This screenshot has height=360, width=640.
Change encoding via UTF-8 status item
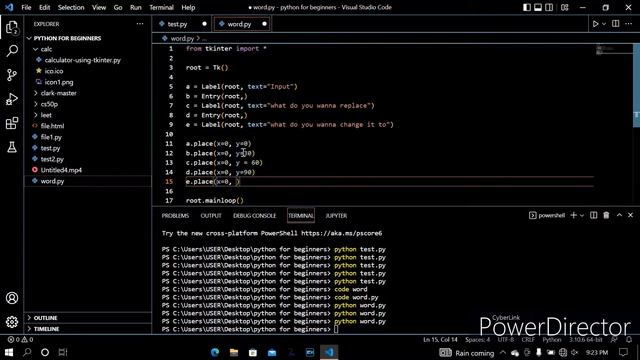coord(506,340)
